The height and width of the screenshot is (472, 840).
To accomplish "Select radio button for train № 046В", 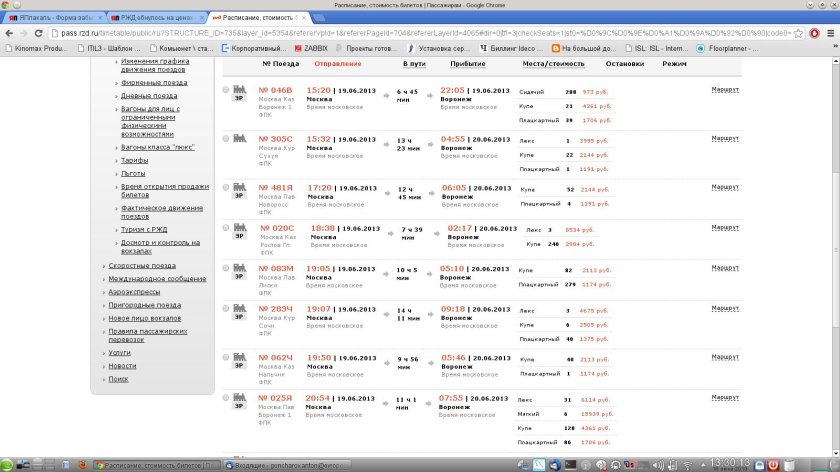I will (x=226, y=90).
